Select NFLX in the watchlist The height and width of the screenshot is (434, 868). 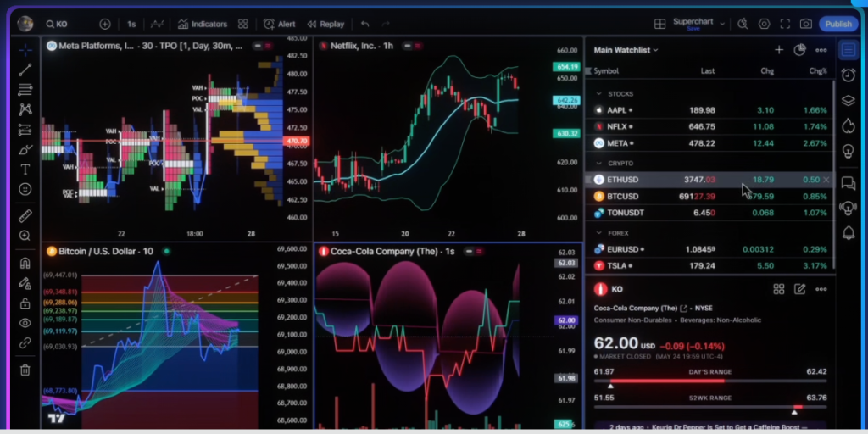click(x=710, y=127)
